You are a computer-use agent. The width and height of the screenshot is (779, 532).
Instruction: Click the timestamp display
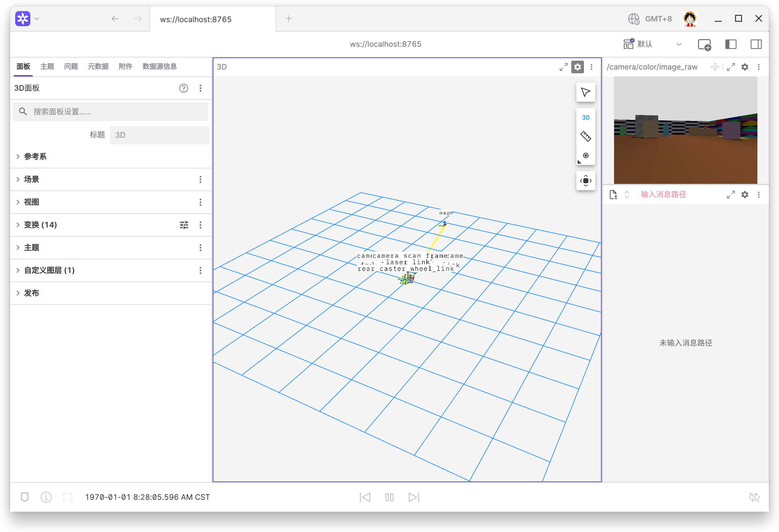(x=148, y=497)
